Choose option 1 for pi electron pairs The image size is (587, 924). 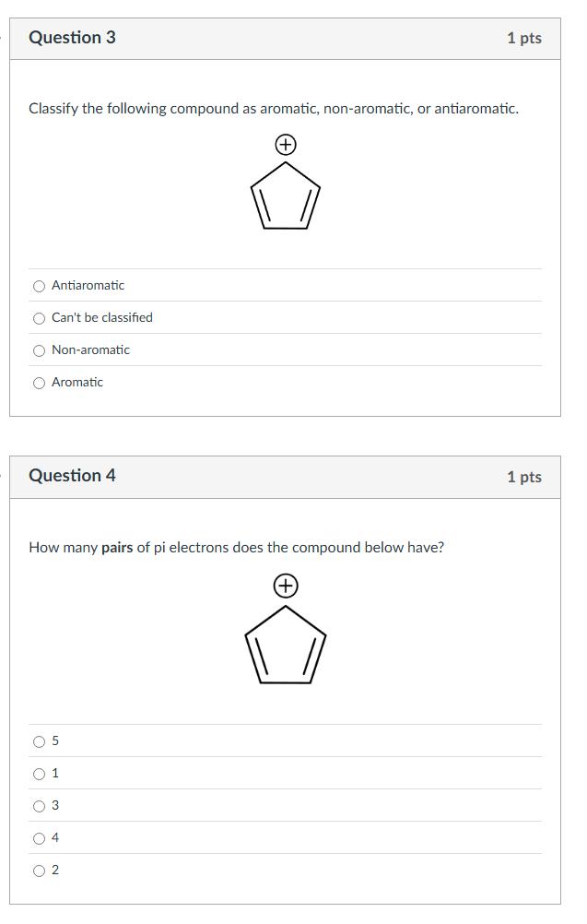point(41,773)
